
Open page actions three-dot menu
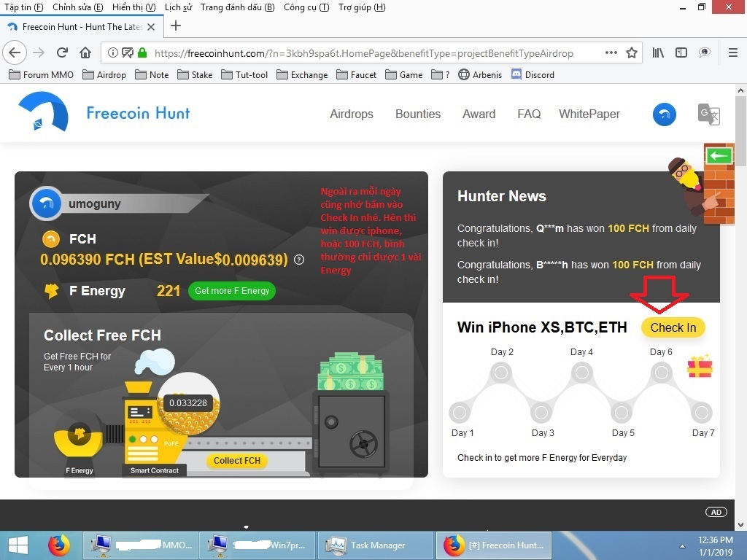click(611, 52)
